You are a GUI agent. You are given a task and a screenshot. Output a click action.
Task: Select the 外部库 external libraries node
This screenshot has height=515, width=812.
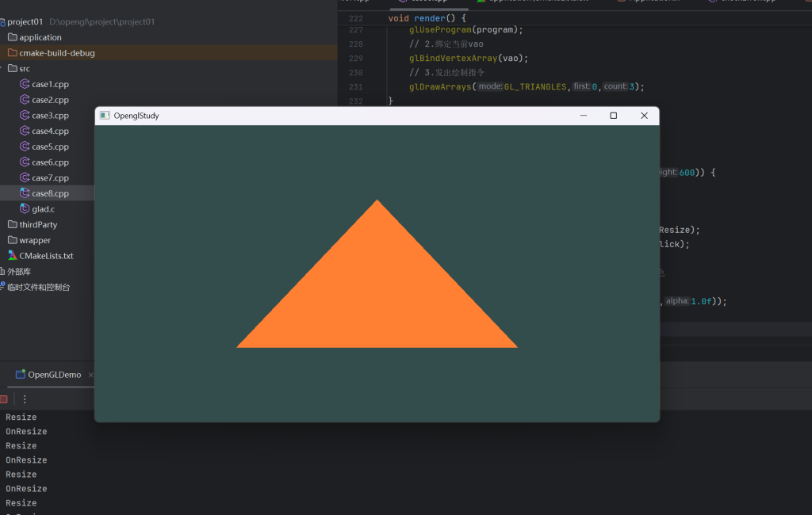pos(19,272)
